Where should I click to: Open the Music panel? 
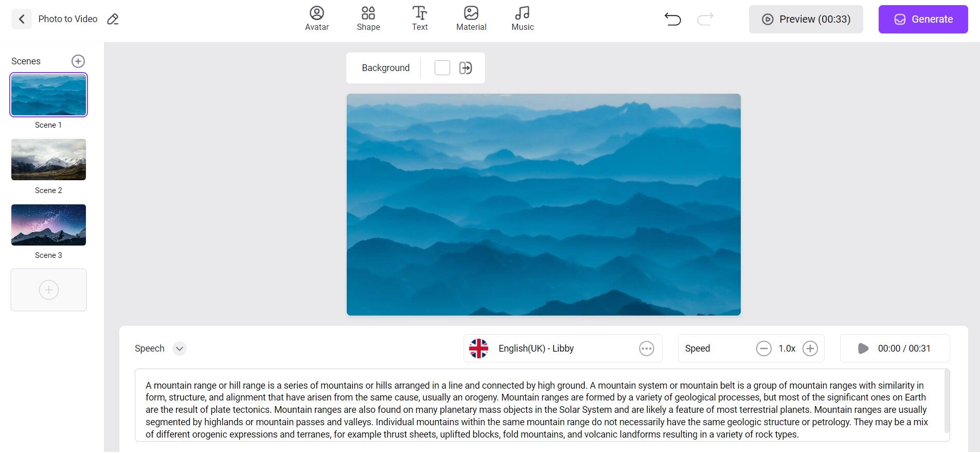pos(523,19)
